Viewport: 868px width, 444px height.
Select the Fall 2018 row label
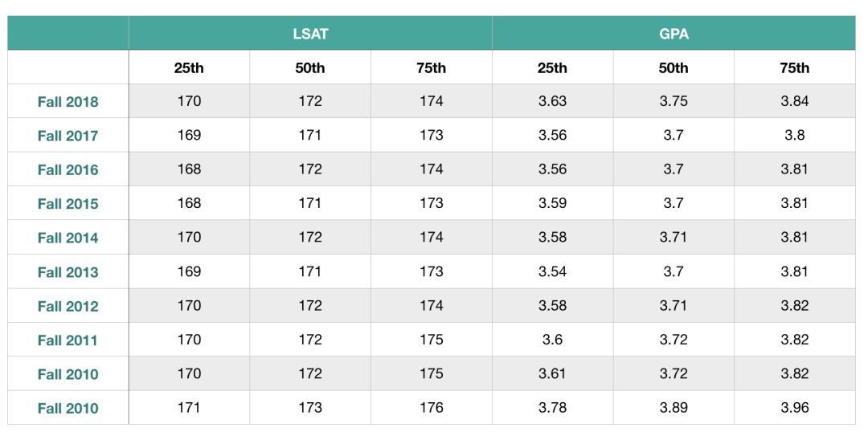point(68,102)
